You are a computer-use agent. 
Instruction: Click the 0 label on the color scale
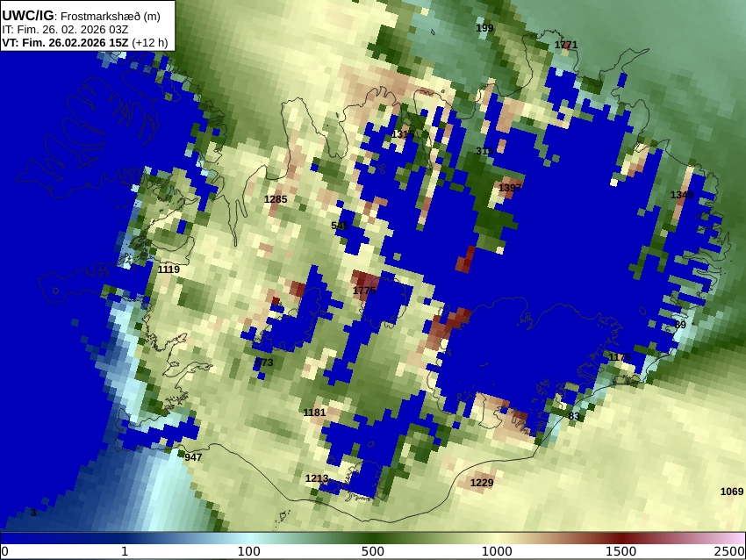pos(4,552)
